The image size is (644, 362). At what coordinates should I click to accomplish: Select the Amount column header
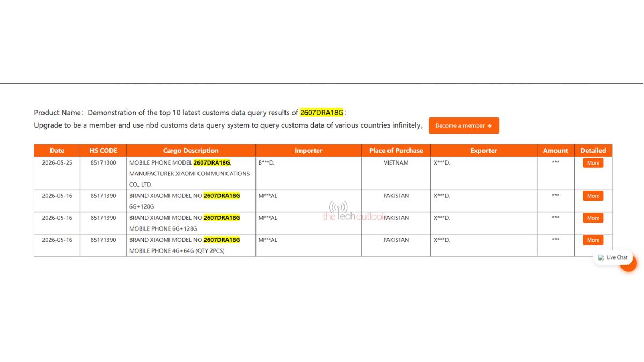555,151
